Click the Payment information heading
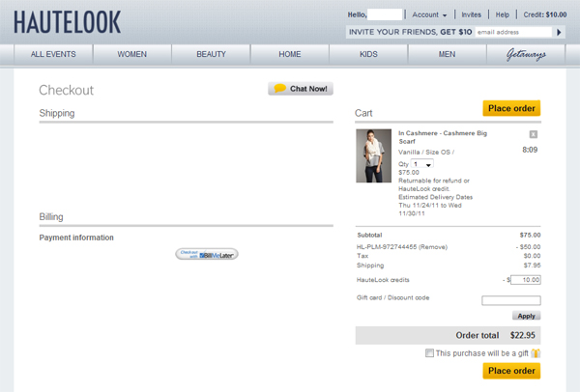The image size is (580, 392). 76,238
